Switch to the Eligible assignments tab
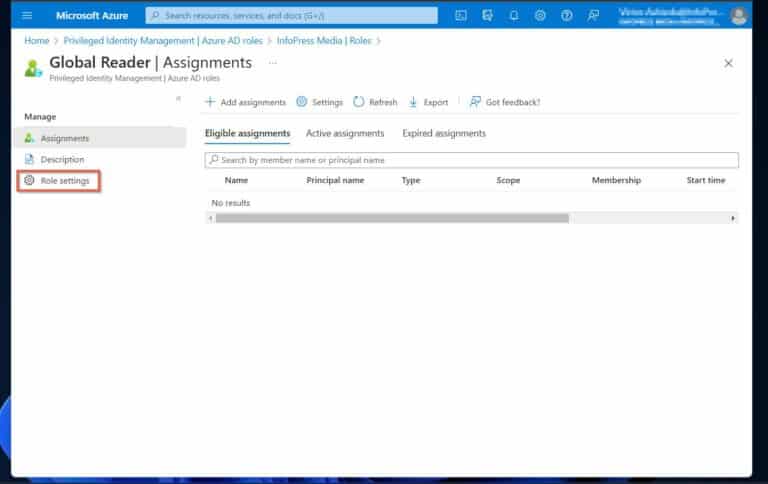Screen dimensions: 768x484 coord(247,133)
